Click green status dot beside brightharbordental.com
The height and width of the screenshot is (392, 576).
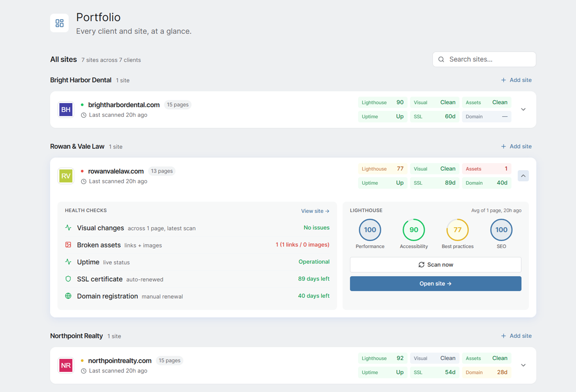tap(82, 105)
